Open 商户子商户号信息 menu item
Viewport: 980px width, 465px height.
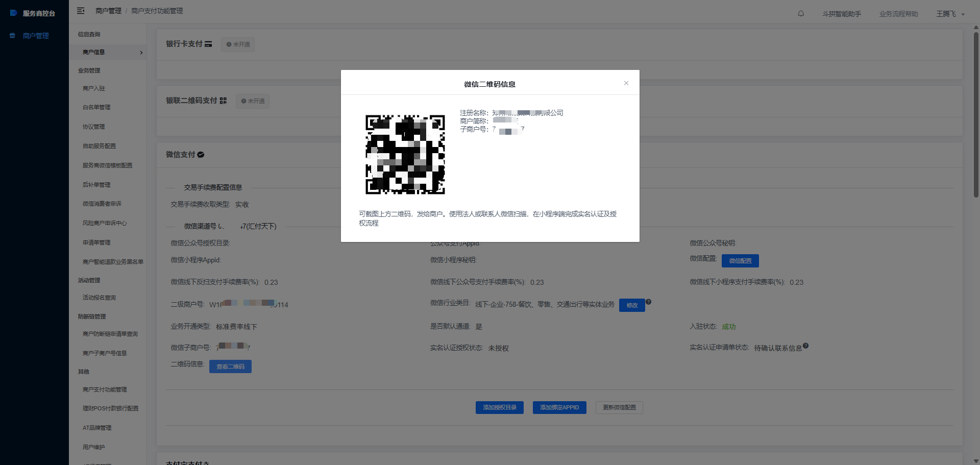(105, 353)
